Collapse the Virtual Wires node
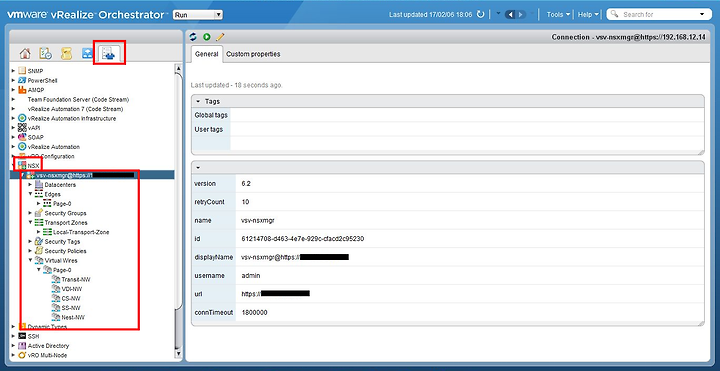This screenshot has width=720, height=371. 30,260
